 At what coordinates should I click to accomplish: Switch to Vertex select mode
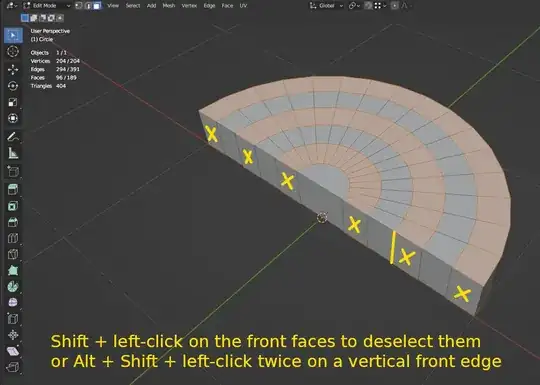[x=79, y=6]
